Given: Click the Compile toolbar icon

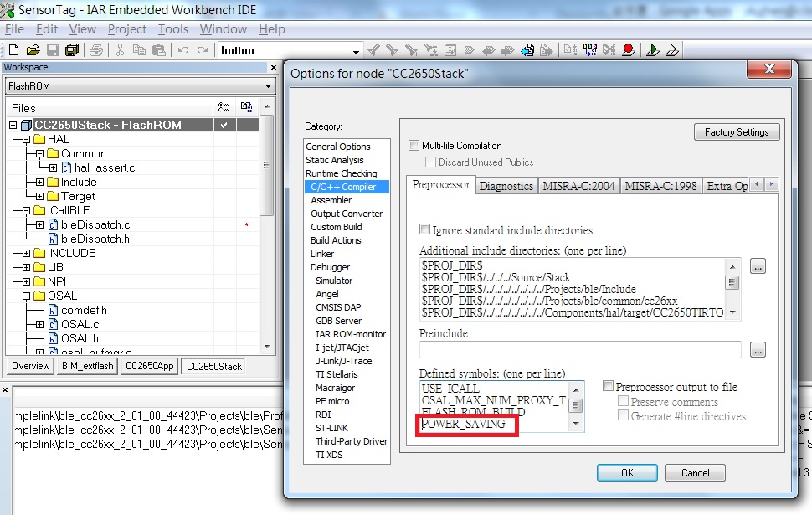Looking at the screenshot, I should click(x=570, y=50).
